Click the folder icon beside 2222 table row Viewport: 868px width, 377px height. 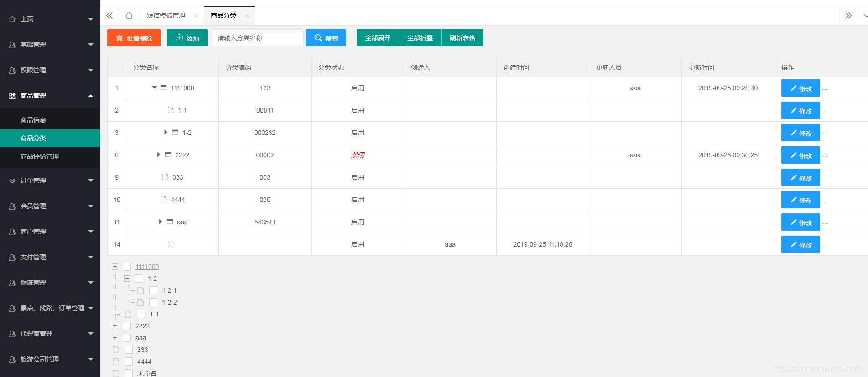tap(168, 155)
